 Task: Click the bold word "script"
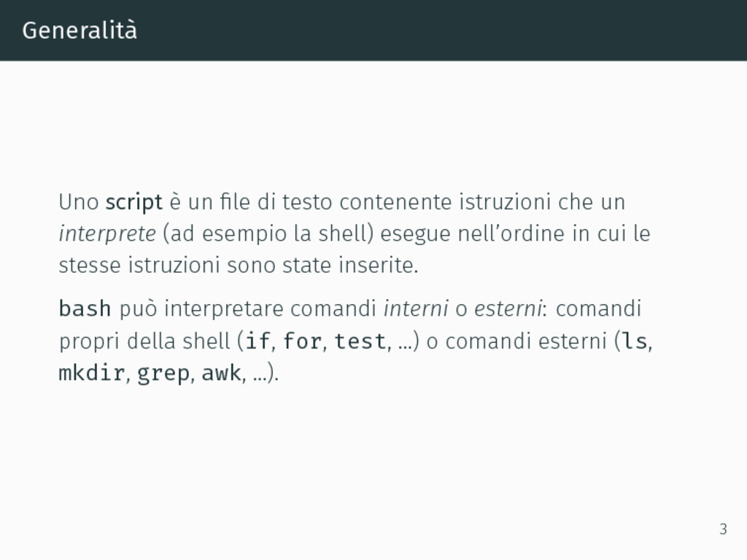(x=134, y=203)
